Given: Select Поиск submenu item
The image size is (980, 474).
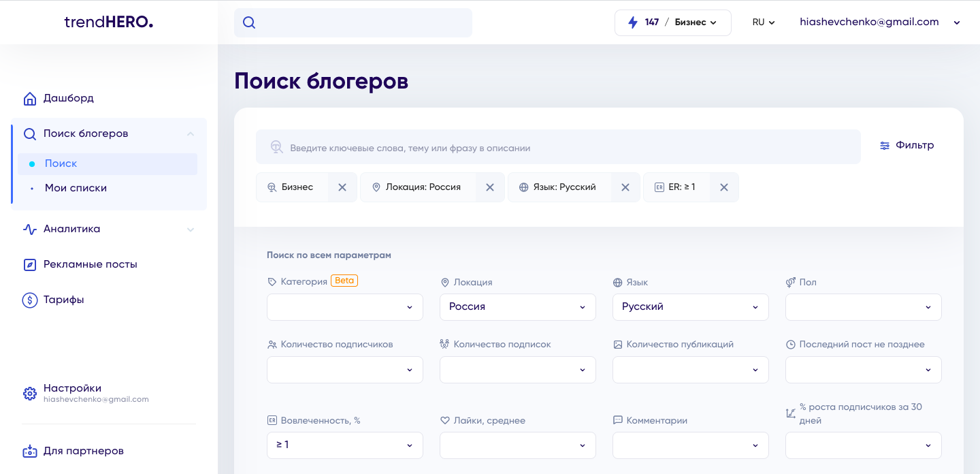Looking at the screenshot, I should click(108, 164).
